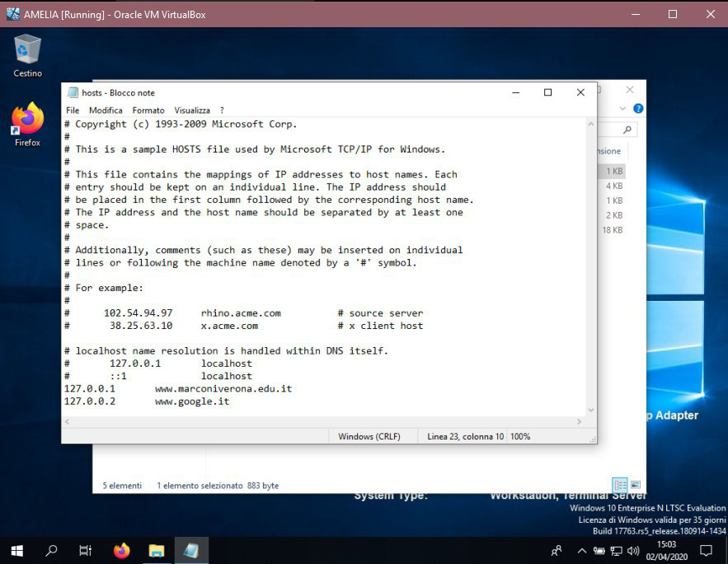Open the Windows Start menu
This screenshot has height=564, width=728.
(17, 551)
